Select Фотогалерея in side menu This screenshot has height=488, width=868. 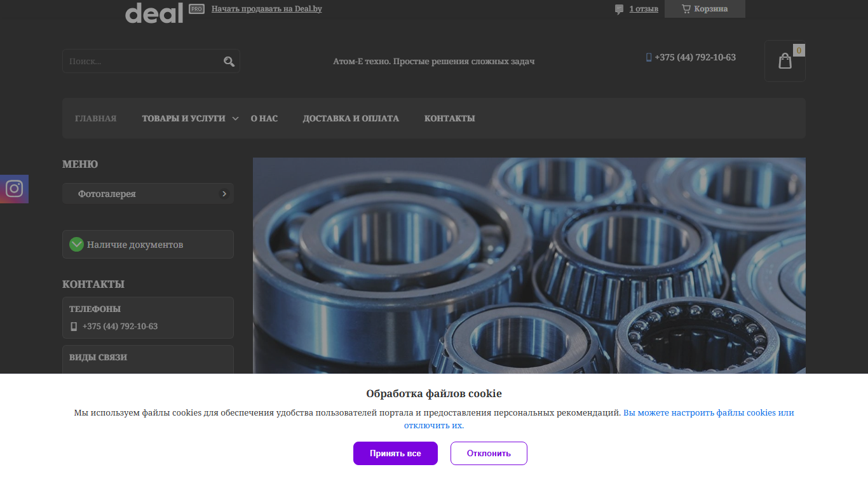tap(148, 194)
